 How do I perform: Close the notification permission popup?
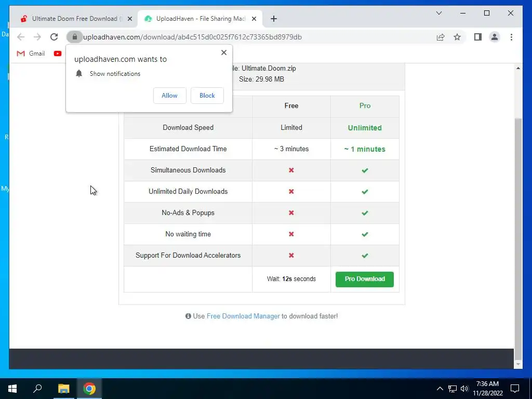[x=223, y=52]
